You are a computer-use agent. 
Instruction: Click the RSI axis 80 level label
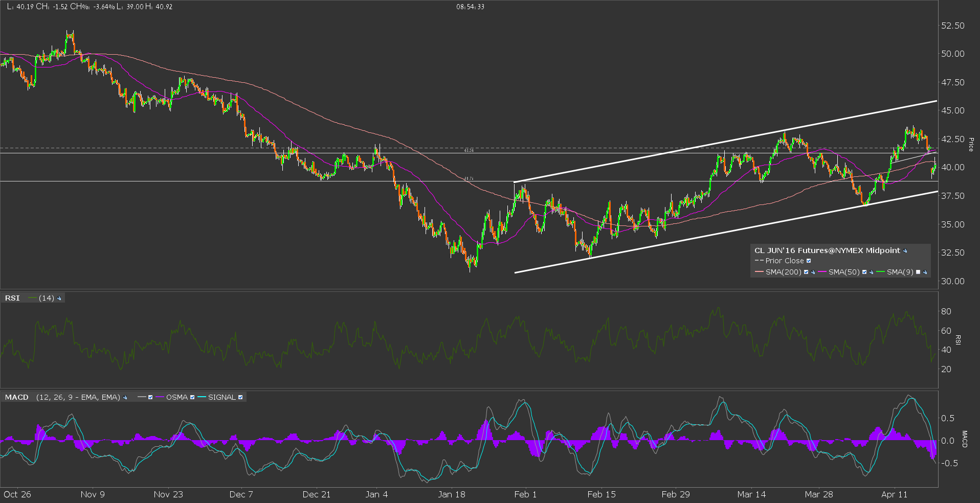[946, 312]
